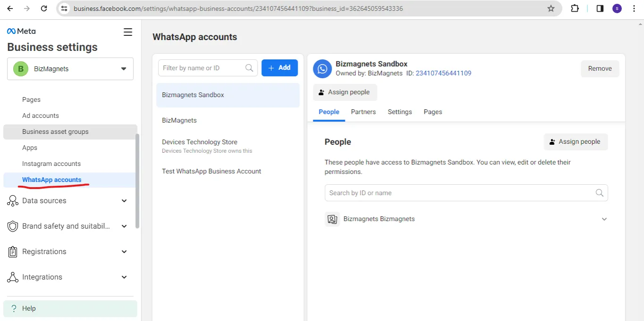Click the Data sources icon
The width and height of the screenshot is (644, 321).
click(x=13, y=201)
